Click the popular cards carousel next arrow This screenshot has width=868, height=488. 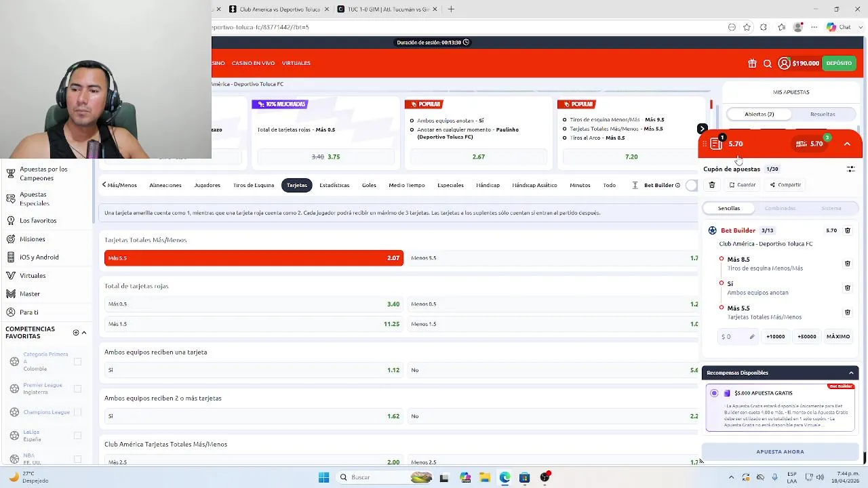[x=702, y=129]
